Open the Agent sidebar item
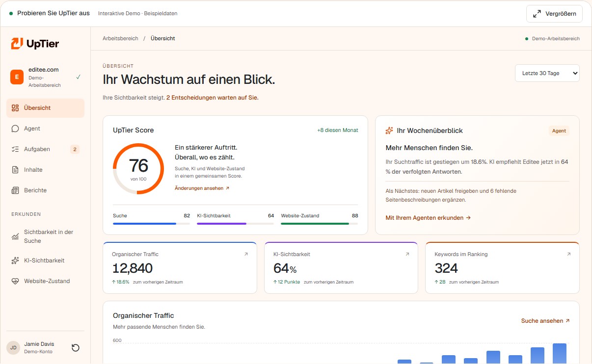Screen dimensions: 592x364 point(45,129)
